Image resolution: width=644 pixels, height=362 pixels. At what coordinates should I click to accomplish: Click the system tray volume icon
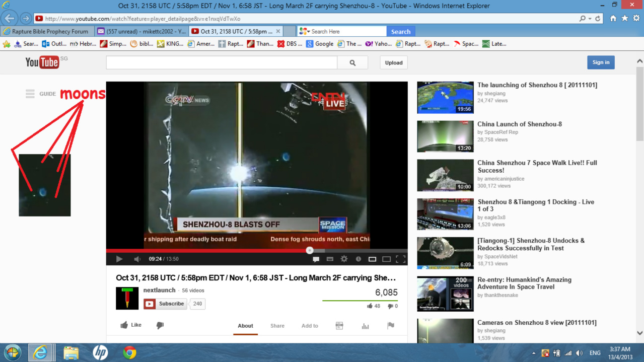tap(579, 353)
